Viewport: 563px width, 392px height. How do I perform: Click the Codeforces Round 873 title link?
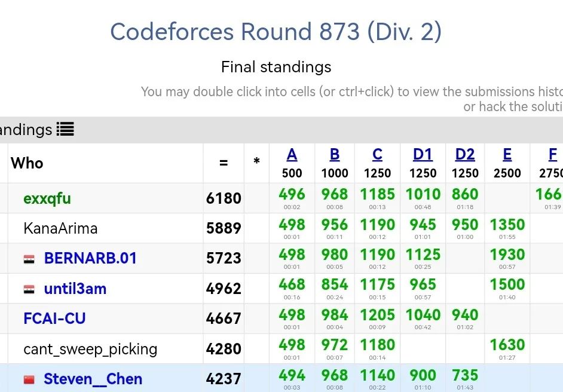276,32
